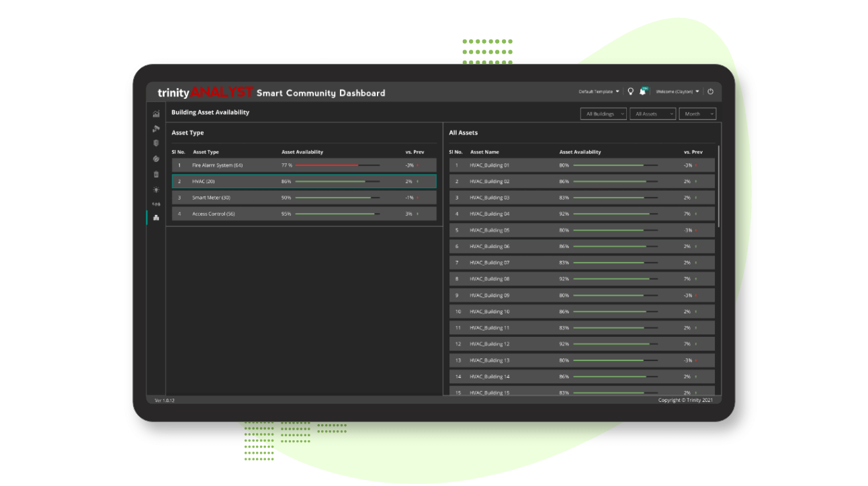Click the -3% change for Fire Alarm System
868x486 pixels.
(409, 165)
